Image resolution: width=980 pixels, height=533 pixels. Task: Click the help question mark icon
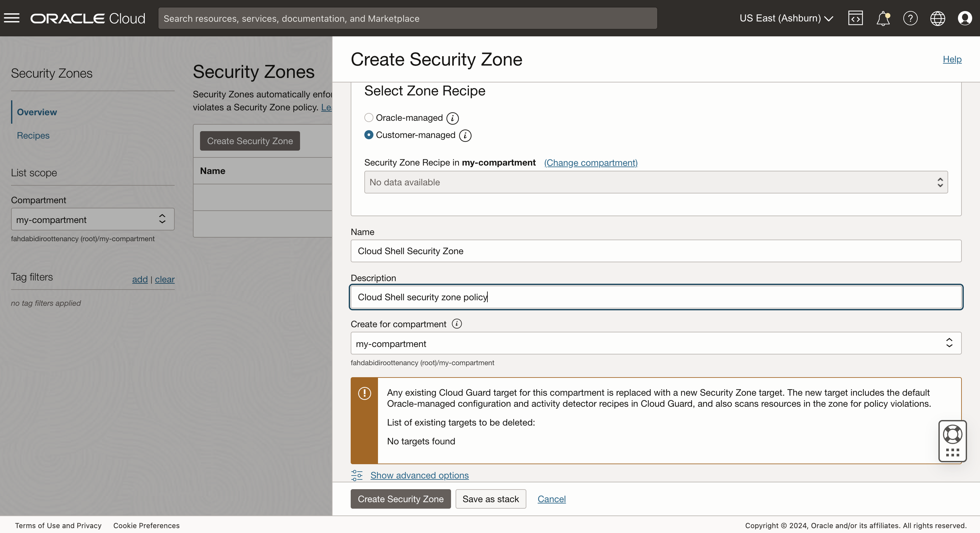coord(910,18)
